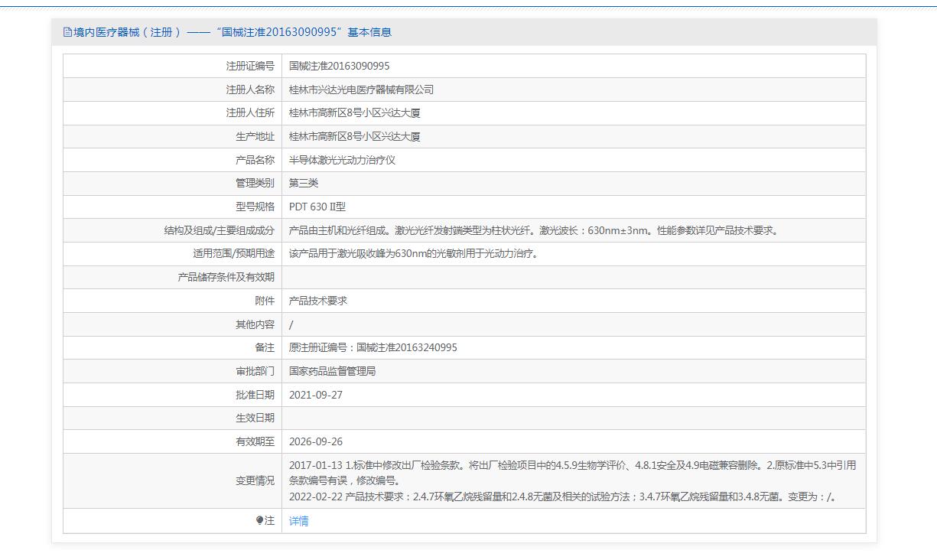Click the 2017-01-13 change record text
Image resolution: width=937 pixels, height=560 pixels.
click(x=572, y=465)
